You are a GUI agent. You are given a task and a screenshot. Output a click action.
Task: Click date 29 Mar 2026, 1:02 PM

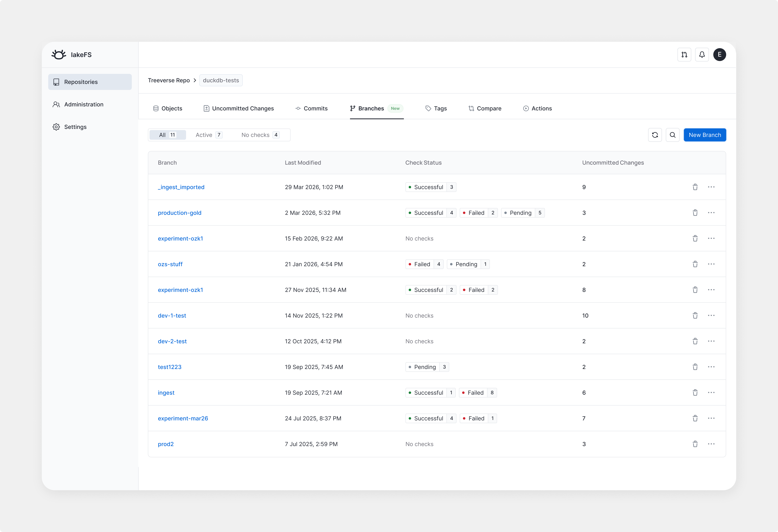(314, 187)
